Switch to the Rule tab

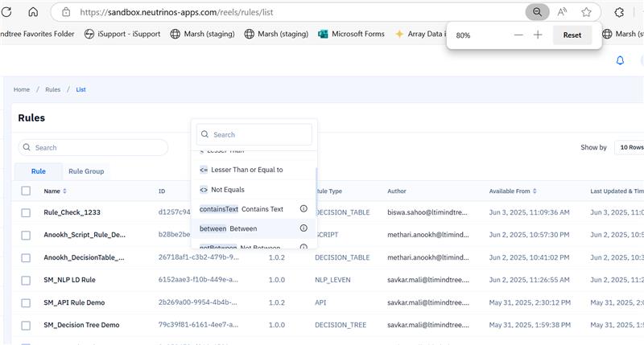click(38, 171)
